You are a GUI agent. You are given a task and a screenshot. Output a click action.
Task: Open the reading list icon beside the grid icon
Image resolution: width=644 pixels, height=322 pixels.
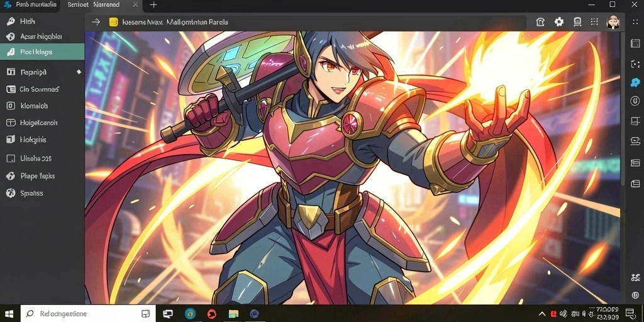click(x=577, y=22)
